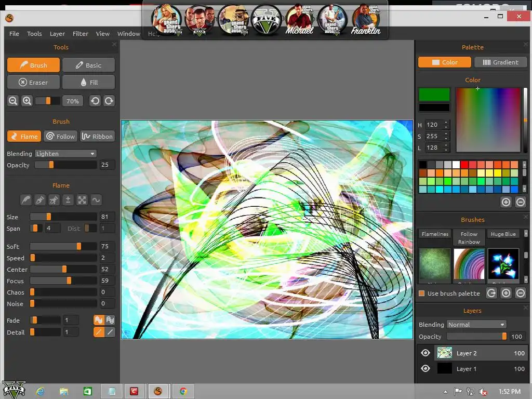
Task: Click the network tray icon
Action: tap(471, 392)
